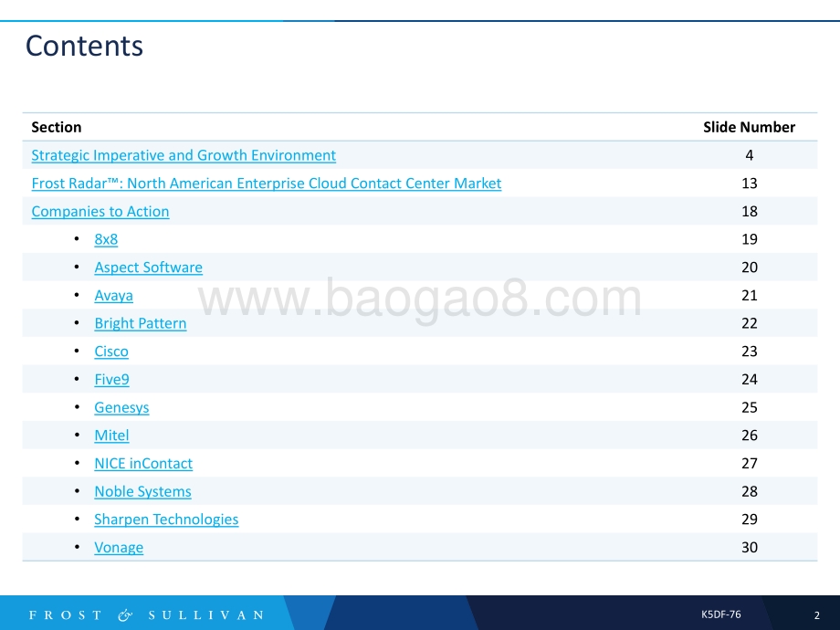The image size is (840, 630).
Task: Open the Five9 link
Action: click(x=112, y=379)
